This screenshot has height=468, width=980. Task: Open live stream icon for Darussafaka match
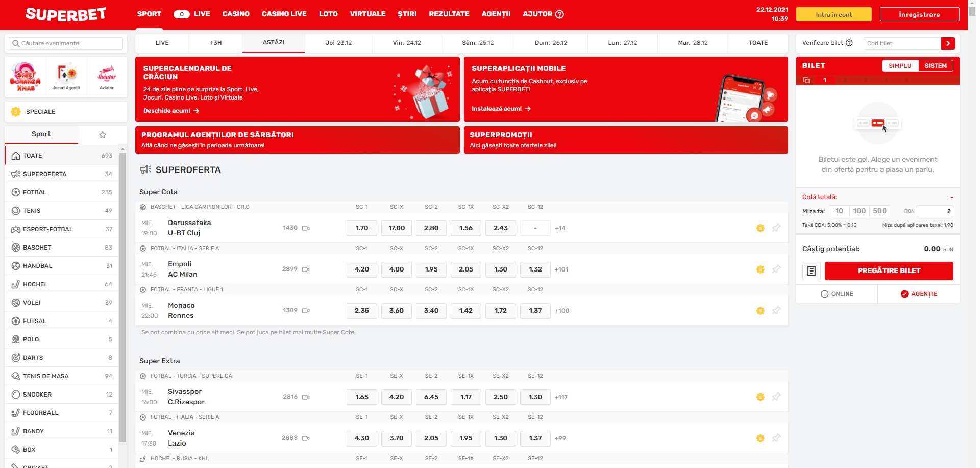click(x=306, y=228)
